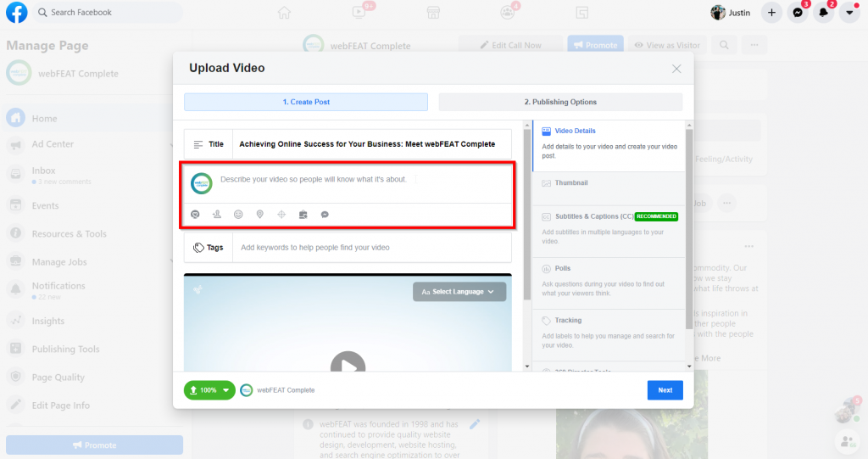
Task: Open Video Details section
Action: (609, 146)
